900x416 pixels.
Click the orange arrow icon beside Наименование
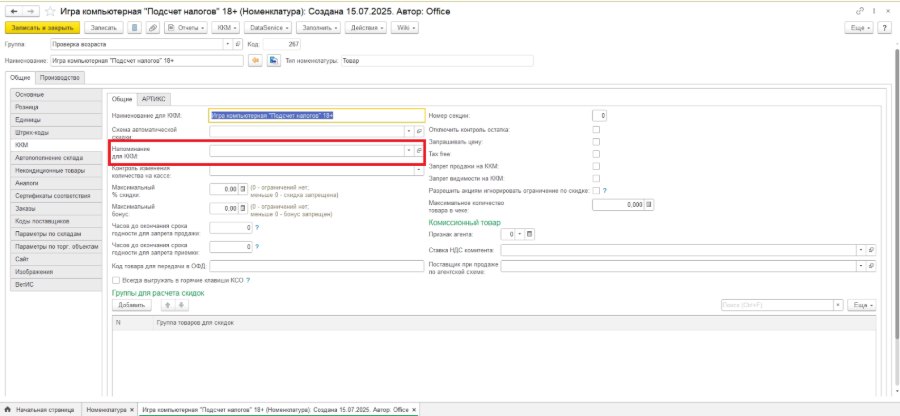point(256,60)
